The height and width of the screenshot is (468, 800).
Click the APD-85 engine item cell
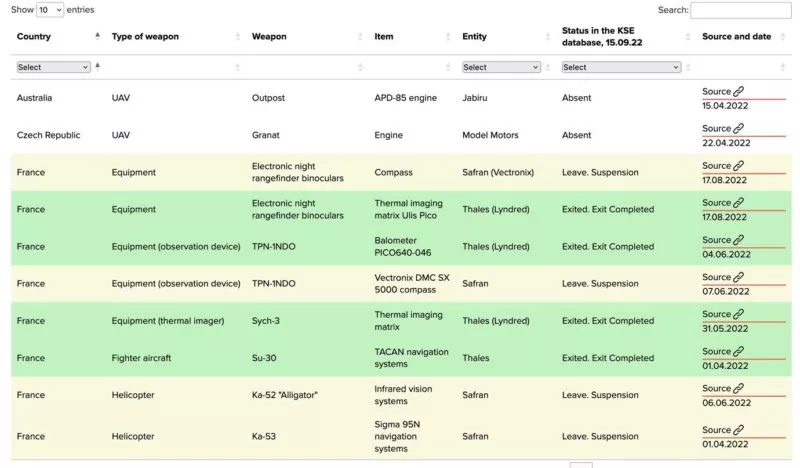pos(406,98)
